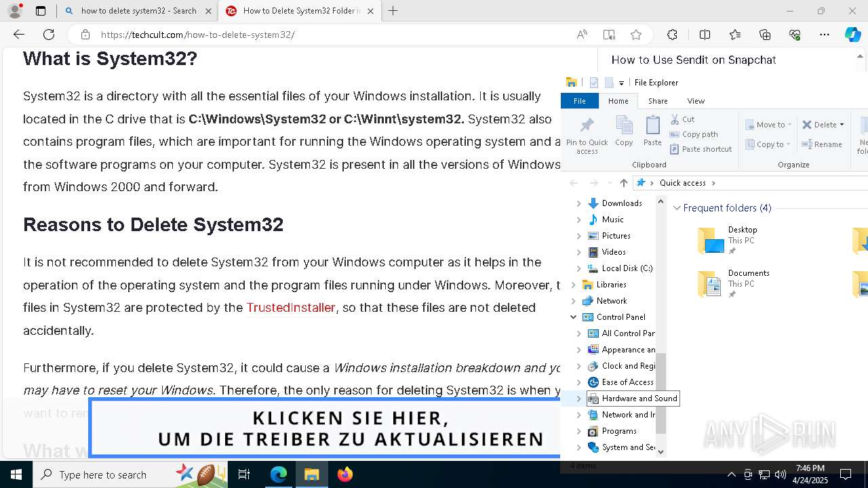Expand the Downloads tree node
Screen dimensions: 868x488
pos(579,203)
